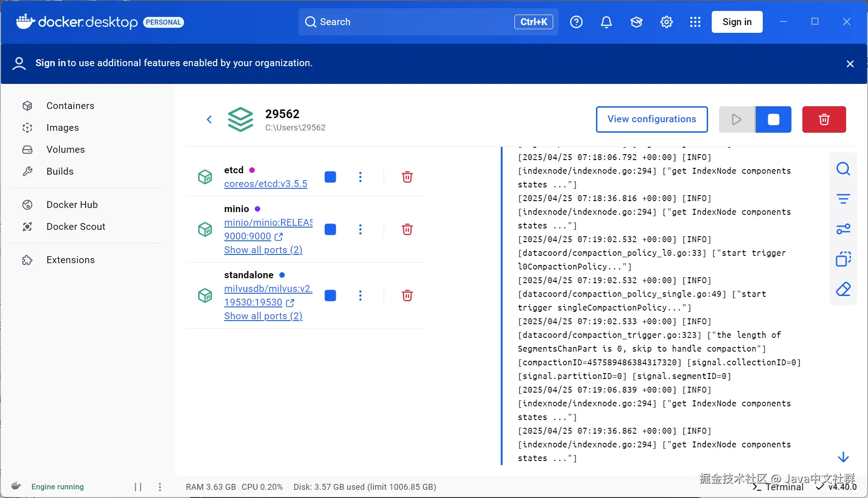Click the etcd container cube icon

pos(205,177)
